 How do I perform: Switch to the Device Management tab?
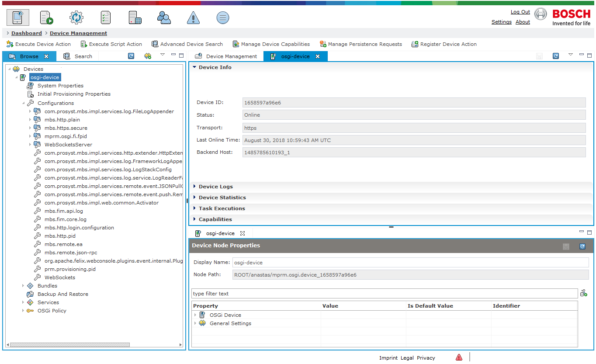[226, 56]
